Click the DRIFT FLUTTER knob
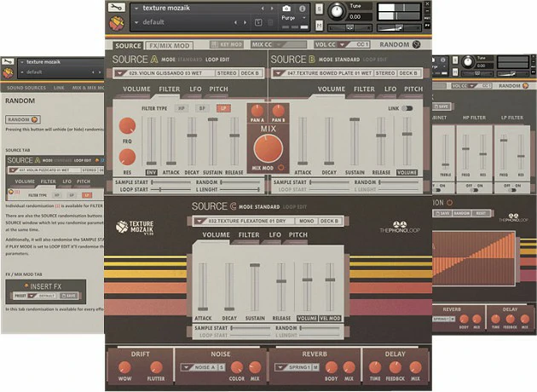Image resolution: width=537 pixels, height=392 pixels. coord(156,367)
